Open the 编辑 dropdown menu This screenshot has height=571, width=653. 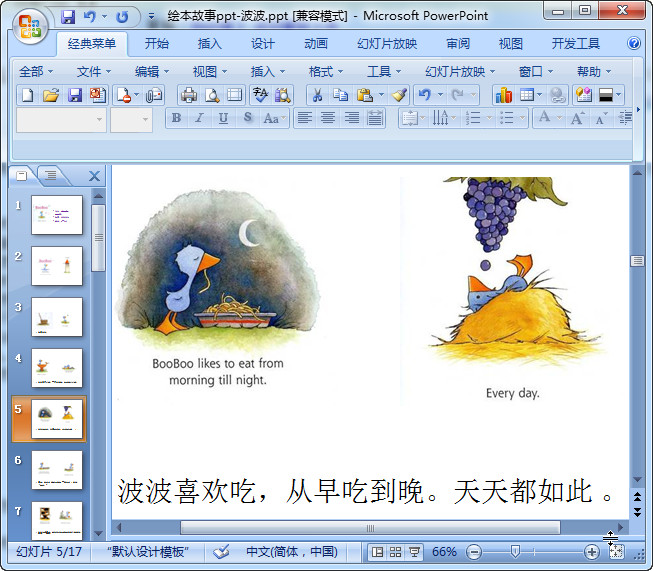(152, 72)
